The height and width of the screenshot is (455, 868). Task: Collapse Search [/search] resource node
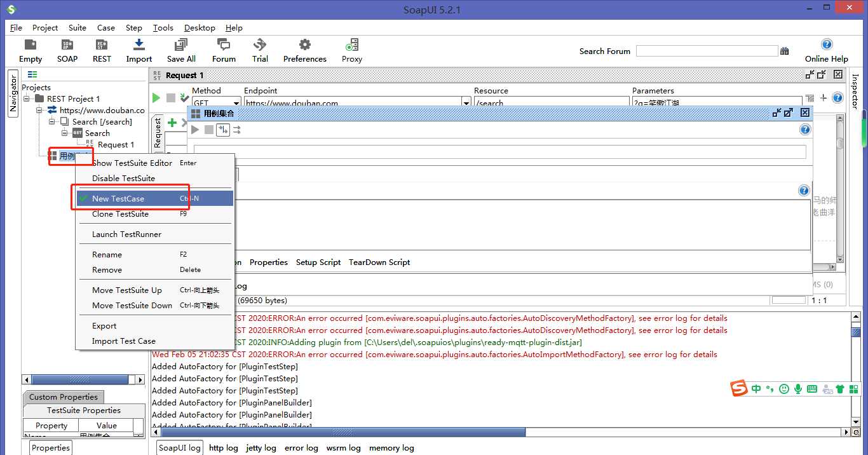[x=52, y=121]
